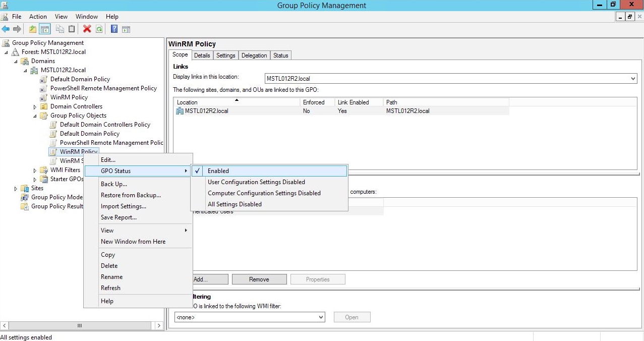Viewport: 644px width, 341px height.
Task: Choose Edit... from the context menu
Action: [x=138, y=160]
